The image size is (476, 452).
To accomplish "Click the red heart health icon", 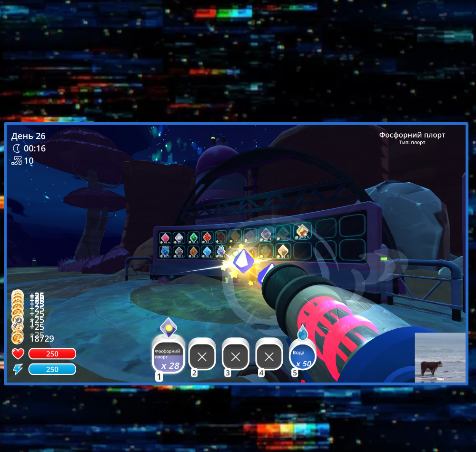I will [x=18, y=354].
